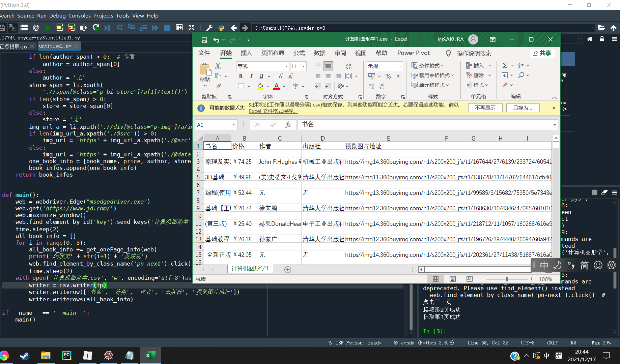Click the Find and Select magnifier icon
The image size is (620, 364).
pyautogui.click(x=522, y=75)
